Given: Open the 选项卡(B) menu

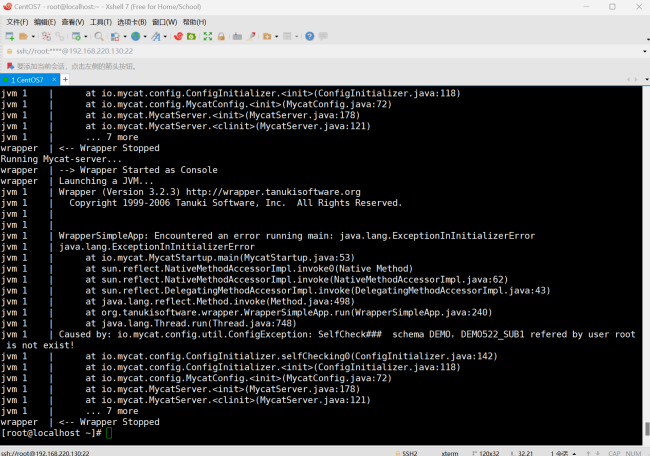Looking at the screenshot, I should [132, 22].
